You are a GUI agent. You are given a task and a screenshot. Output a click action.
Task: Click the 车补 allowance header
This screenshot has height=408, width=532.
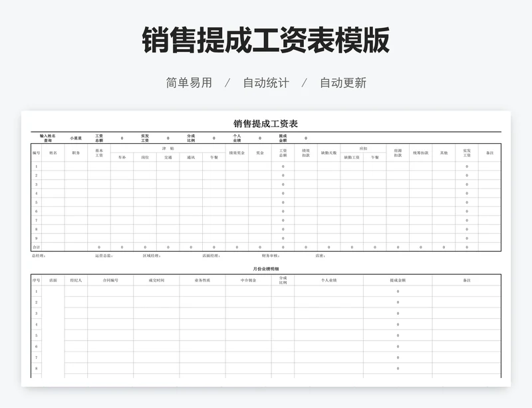[x=122, y=157]
